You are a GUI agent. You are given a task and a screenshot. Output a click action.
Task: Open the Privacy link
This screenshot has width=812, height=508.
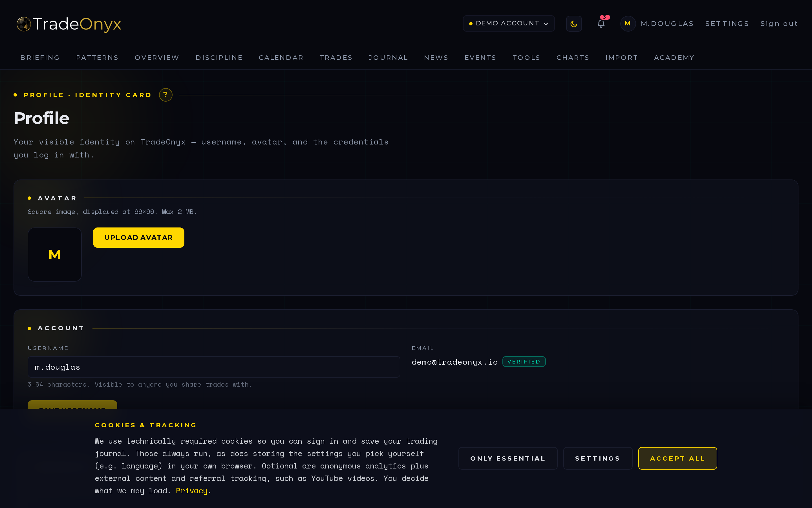coord(192,491)
